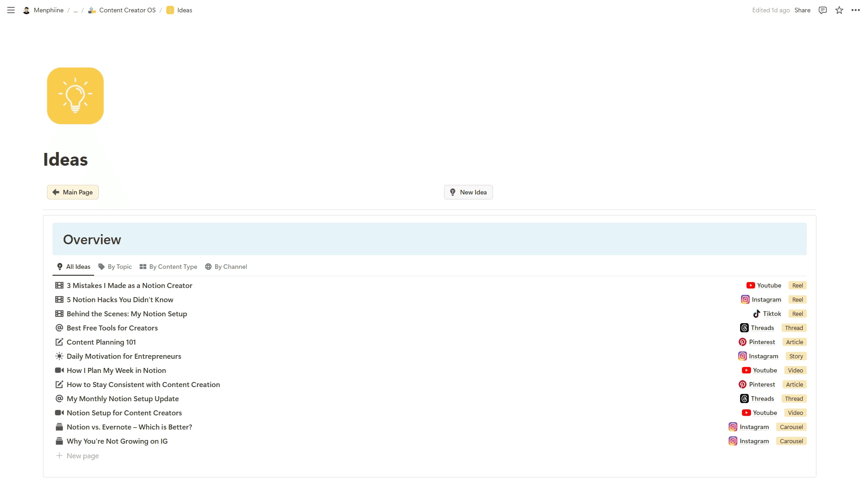Switch to By Content Type view
Viewport: 868px width, 503px height.
coord(169,267)
